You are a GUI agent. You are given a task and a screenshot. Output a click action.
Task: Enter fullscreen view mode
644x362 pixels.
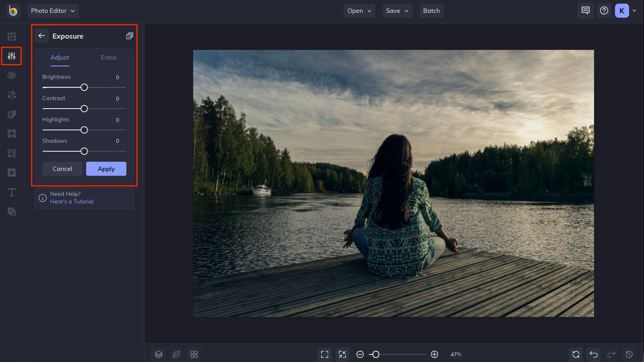coord(325,354)
